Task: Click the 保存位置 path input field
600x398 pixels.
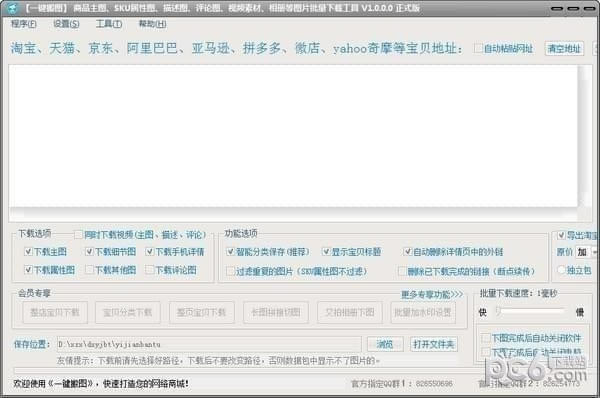Action: pyautogui.click(x=209, y=344)
